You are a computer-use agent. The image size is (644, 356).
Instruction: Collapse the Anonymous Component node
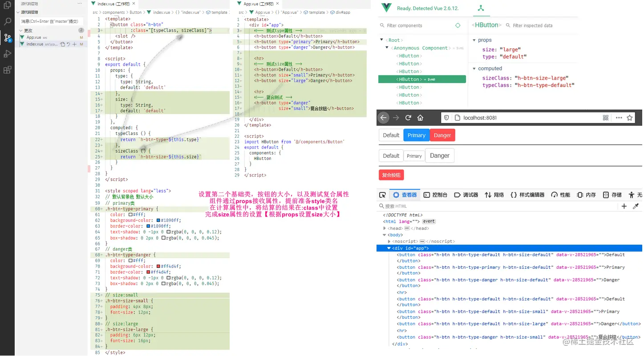386,48
